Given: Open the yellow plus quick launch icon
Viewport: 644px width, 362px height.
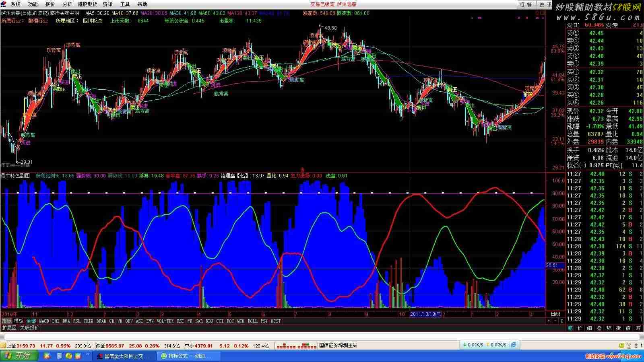Looking at the screenshot, I should click(69, 356).
